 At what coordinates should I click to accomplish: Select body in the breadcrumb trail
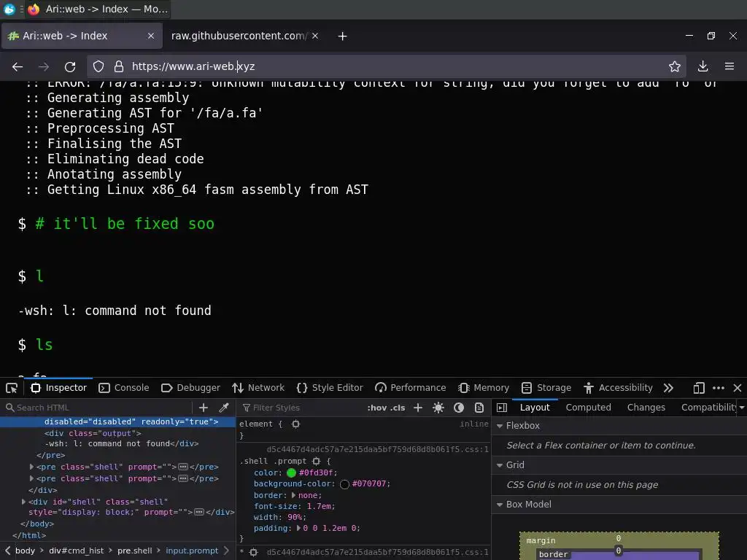[26, 551]
